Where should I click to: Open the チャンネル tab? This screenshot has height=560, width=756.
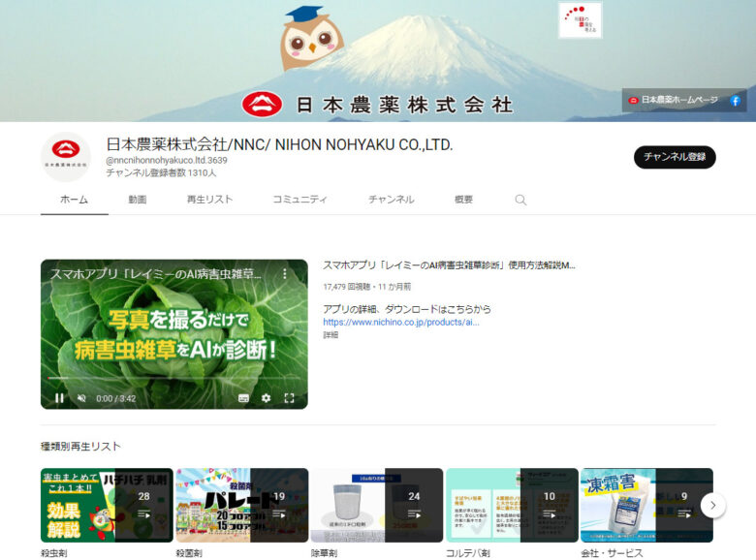pos(392,200)
